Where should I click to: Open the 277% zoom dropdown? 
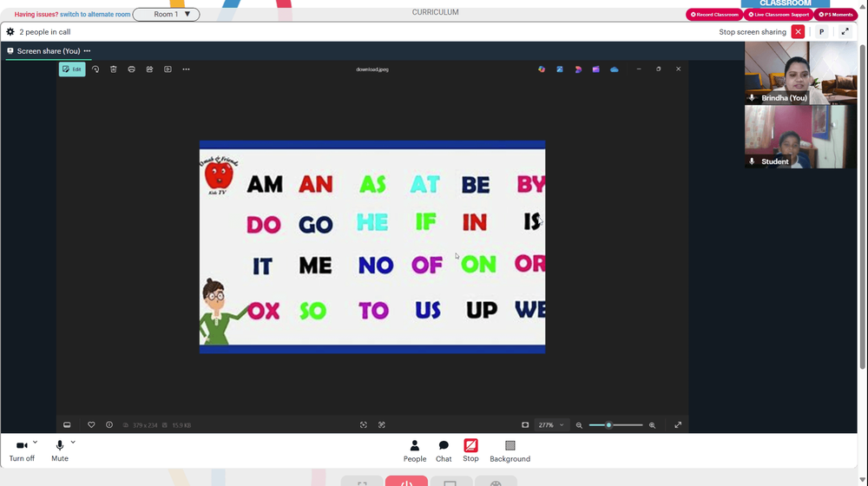(x=551, y=425)
